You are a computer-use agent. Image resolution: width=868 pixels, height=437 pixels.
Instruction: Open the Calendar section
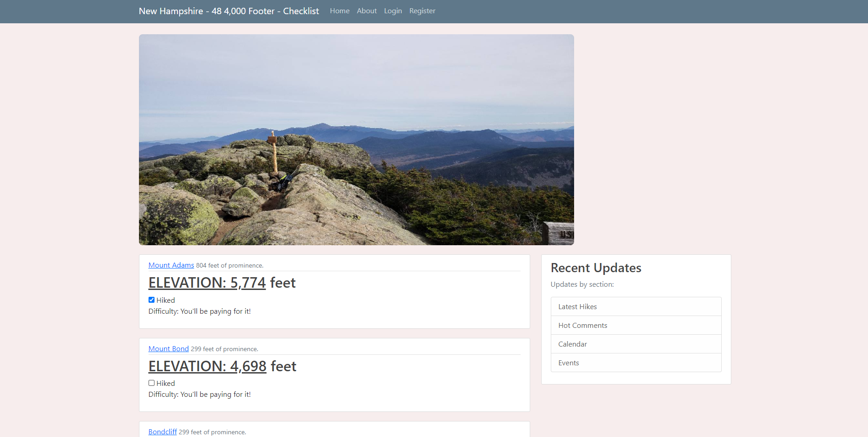click(572, 344)
